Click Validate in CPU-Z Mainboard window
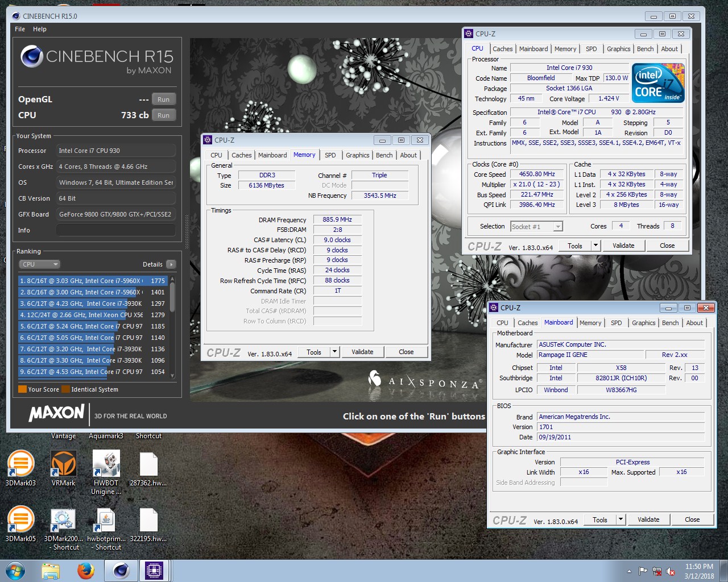728x582 pixels. 648,519
